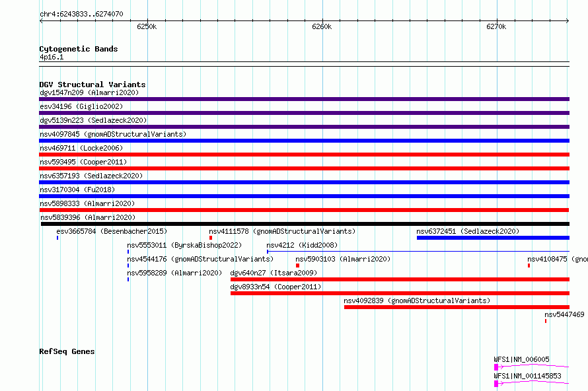Click nsv5553011 (ByrskaBishop2022) blue marker
The height and width of the screenshot is (391, 588).
(128, 252)
